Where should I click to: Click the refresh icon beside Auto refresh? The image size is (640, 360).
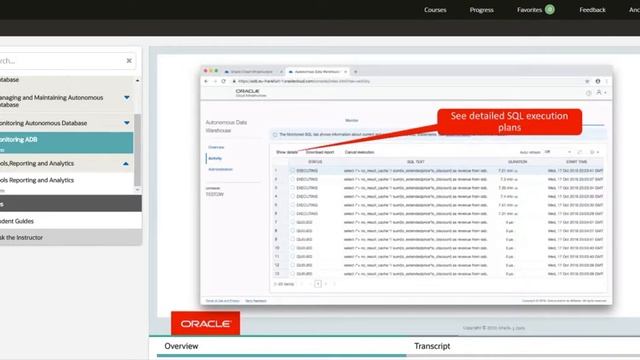[x=580, y=152]
